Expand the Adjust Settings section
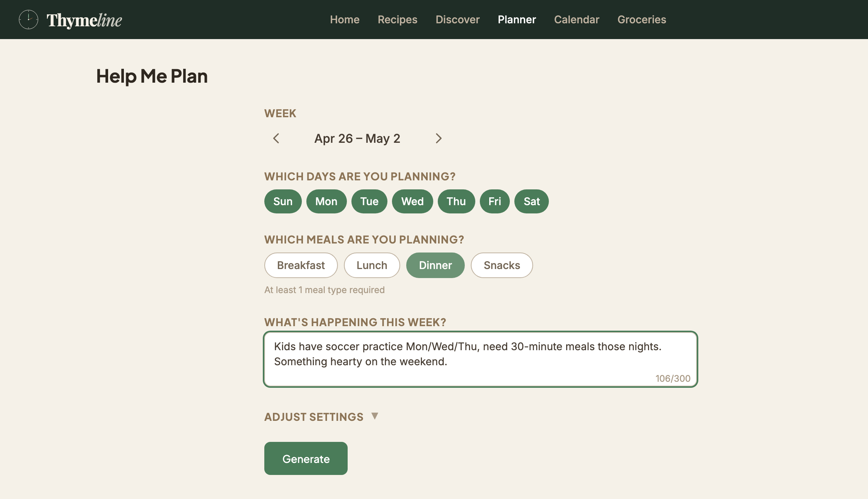 (321, 416)
